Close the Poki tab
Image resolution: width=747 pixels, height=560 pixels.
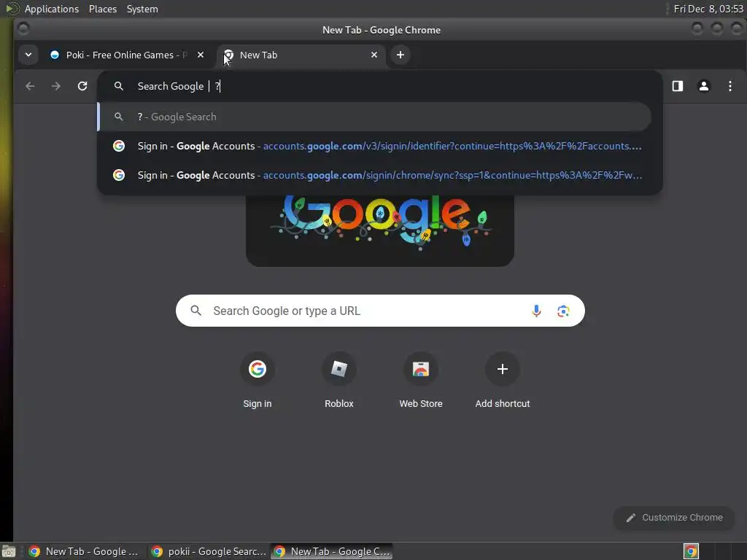(x=201, y=55)
